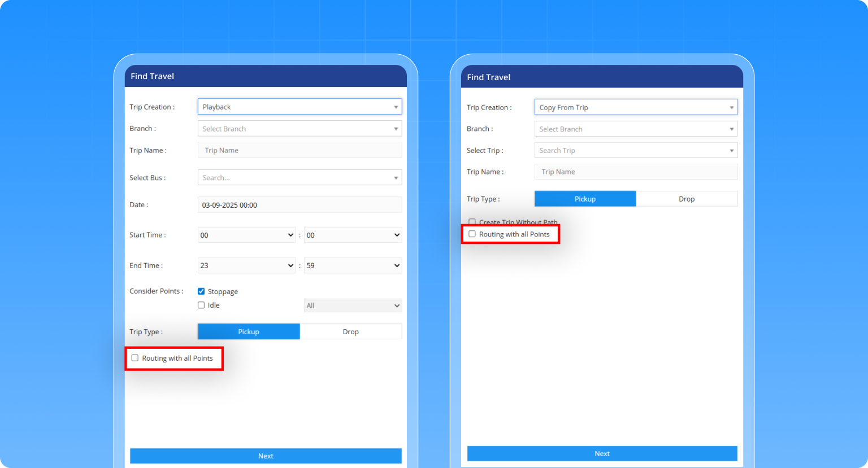Uncheck the Stoppage checkbox

(201, 291)
